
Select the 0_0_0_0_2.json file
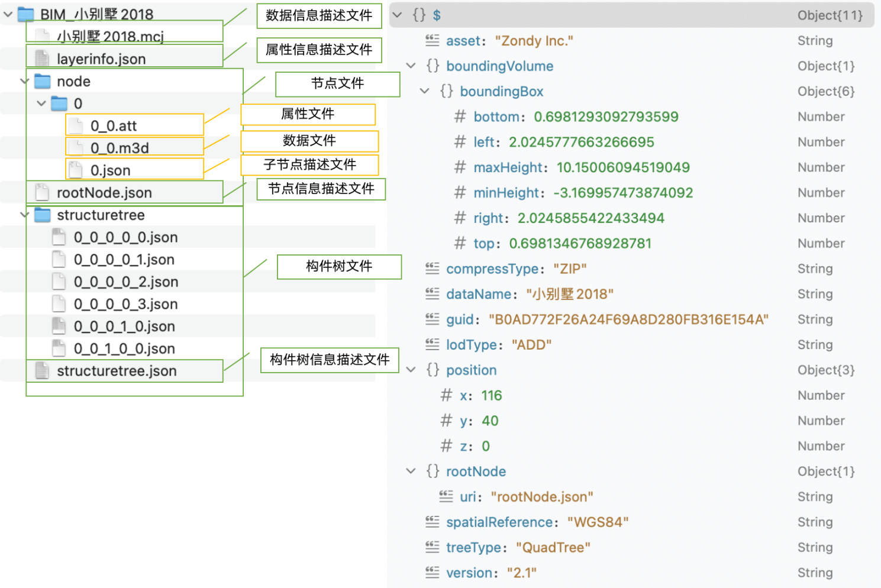(x=125, y=282)
